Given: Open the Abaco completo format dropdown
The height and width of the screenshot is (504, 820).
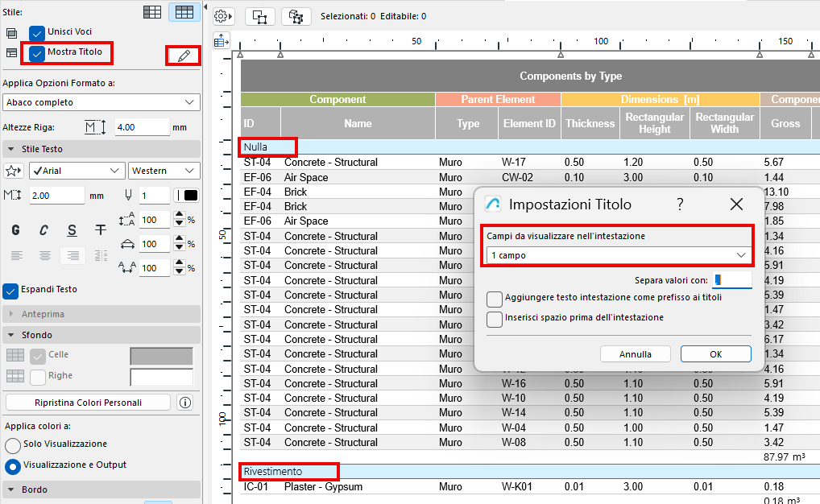Looking at the screenshot, I should click(x=101, y=102).
